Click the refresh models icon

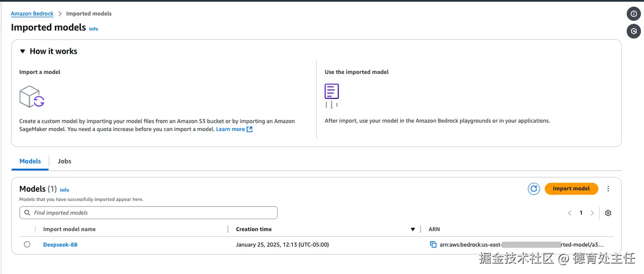click(x=533, y=189)
